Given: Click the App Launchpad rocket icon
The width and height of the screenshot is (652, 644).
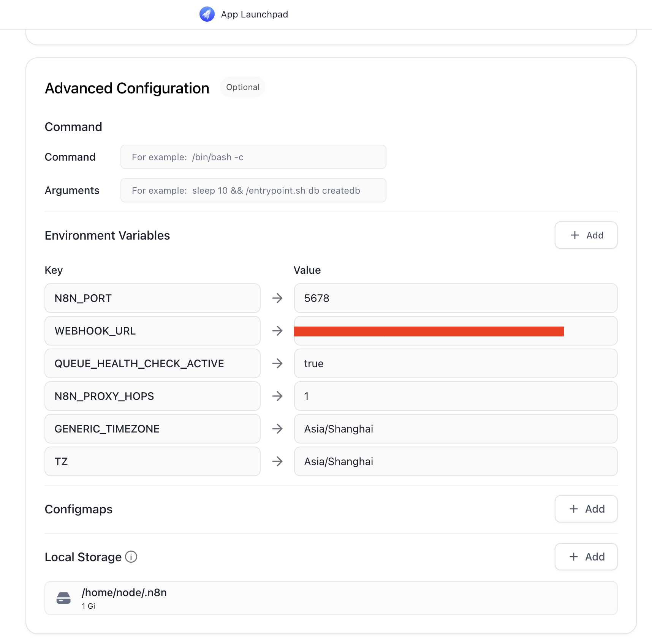Looking at the screenshot, I should (x=207, y=14).
